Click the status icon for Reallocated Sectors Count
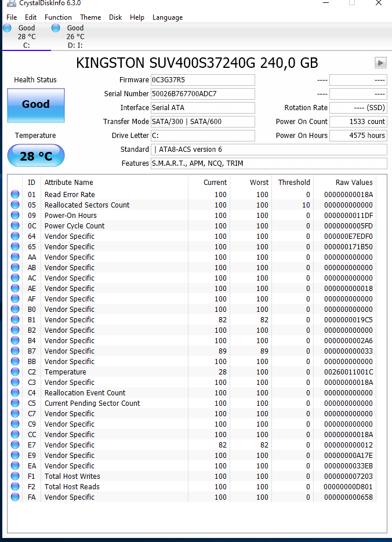Screen dimensions: 392x542 pyautogui.click(x=15, y=205)
